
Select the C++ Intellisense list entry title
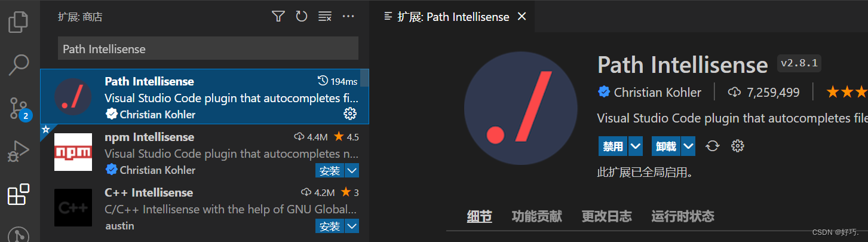(x=149, y=192)
